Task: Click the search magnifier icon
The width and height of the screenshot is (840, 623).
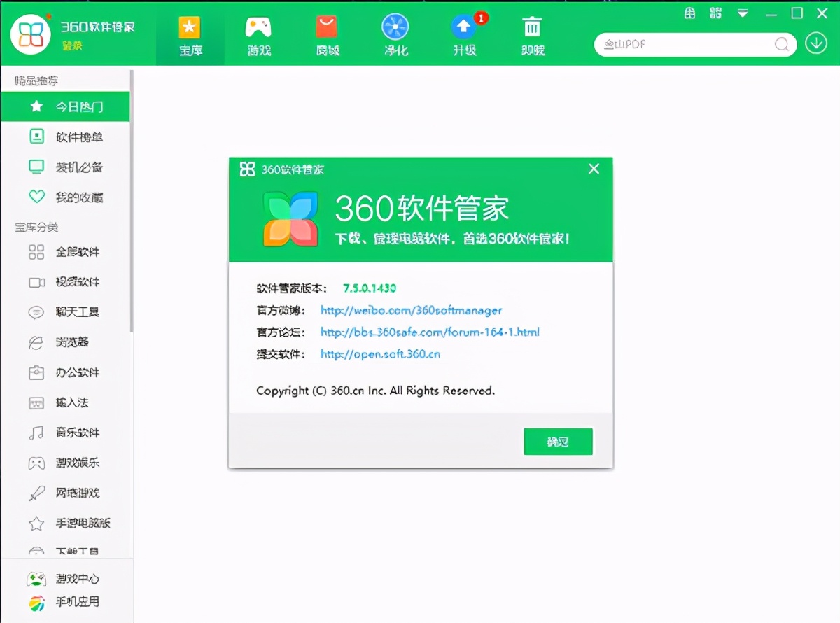Action: [x=782, y=44]
